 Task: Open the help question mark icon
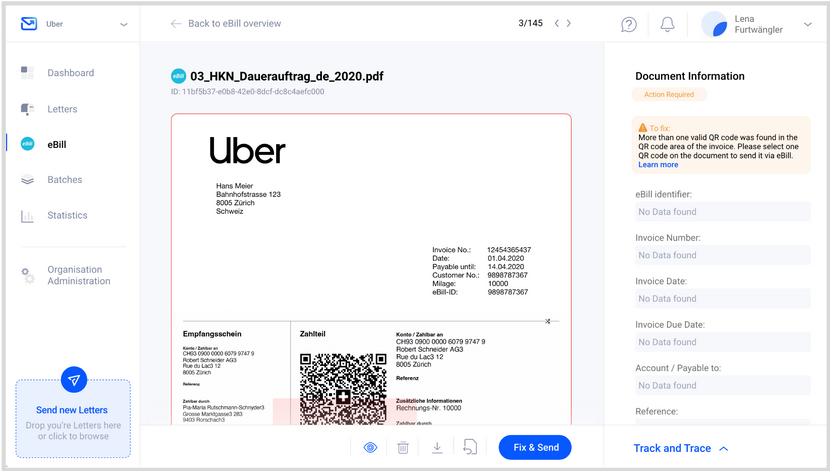(629, 24)
